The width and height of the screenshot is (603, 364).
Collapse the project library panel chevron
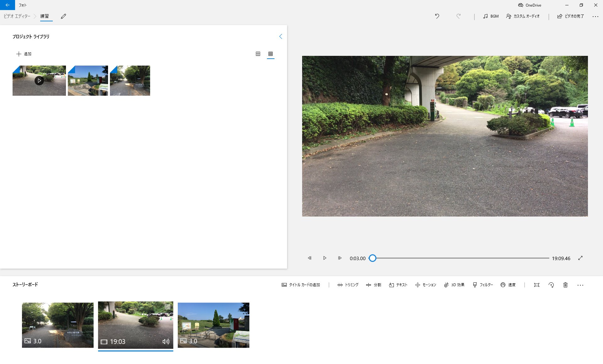(x=280, y=36)
